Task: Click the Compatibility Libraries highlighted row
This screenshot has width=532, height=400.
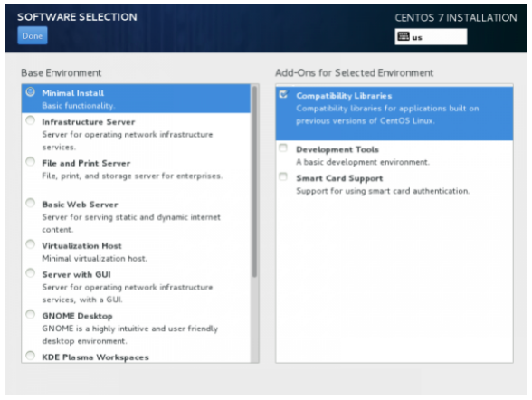Action: click(x=394, y=114)
